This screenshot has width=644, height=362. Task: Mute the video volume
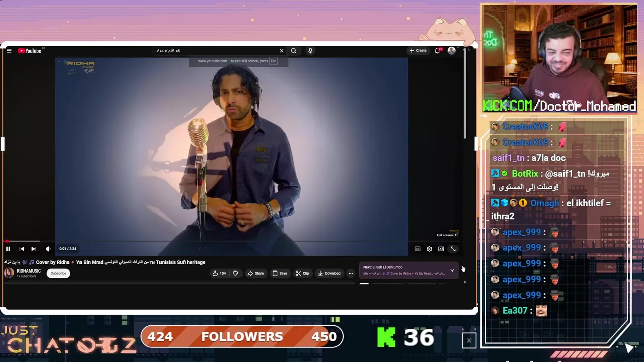(x=48, y=249)
